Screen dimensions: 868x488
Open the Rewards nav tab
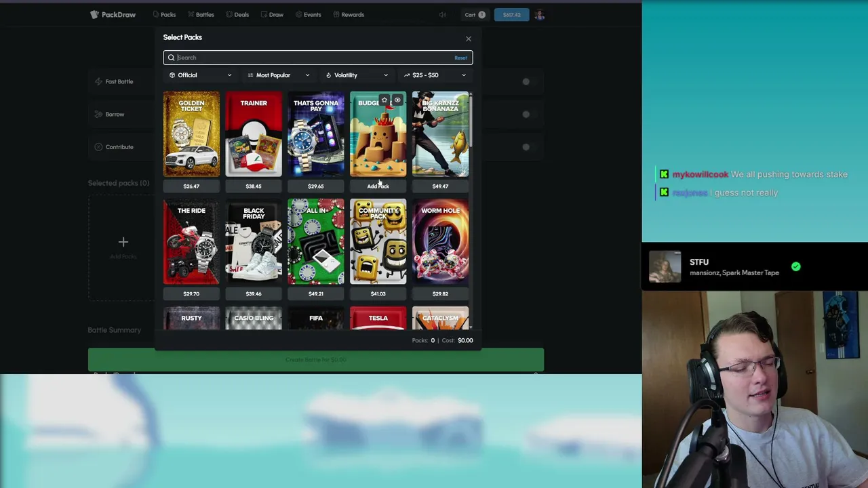pos(349,14)
